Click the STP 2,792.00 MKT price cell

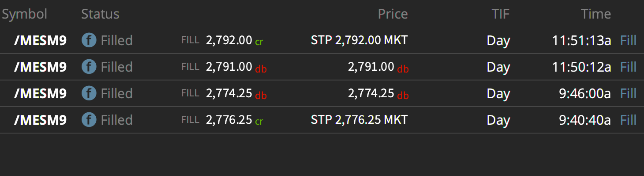point(359,41)
